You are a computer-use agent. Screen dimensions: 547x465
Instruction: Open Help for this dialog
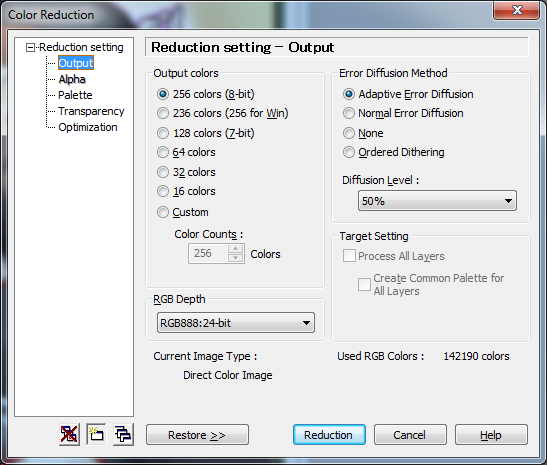491,435
